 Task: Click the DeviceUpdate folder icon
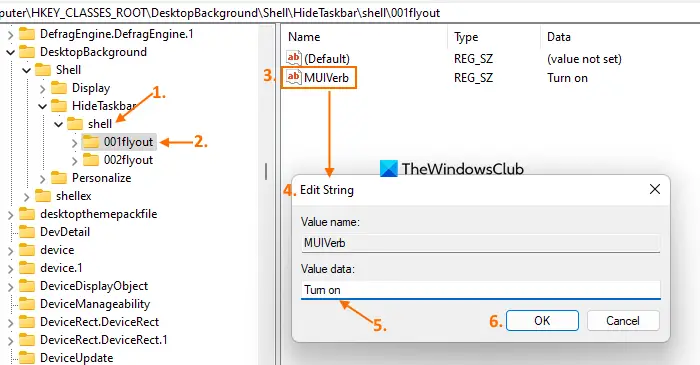pos(27,357)
